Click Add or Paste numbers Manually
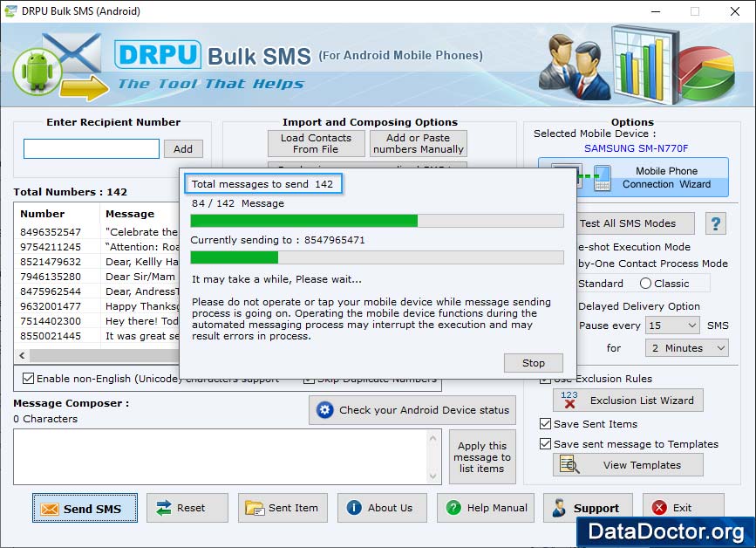 click(x=419, y=143)
